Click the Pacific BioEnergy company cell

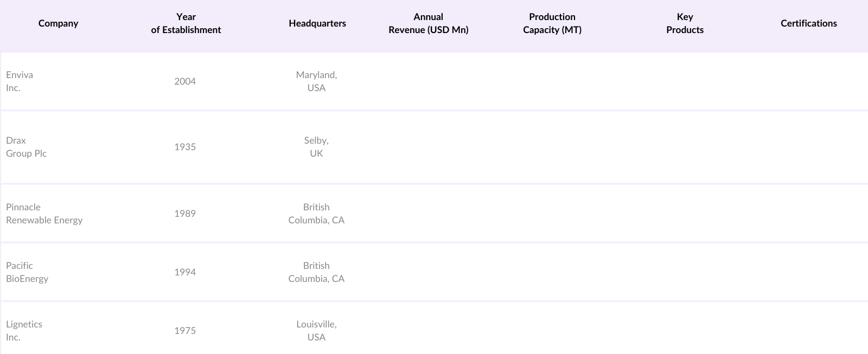click(x=27, y=272)
